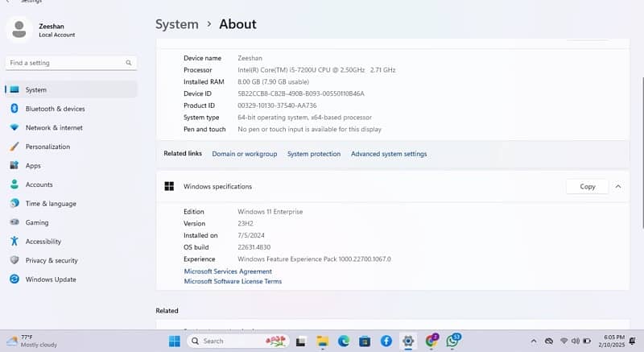Collapse the Windows specifications section
This screenshot has width=644, height=352.
618,186
